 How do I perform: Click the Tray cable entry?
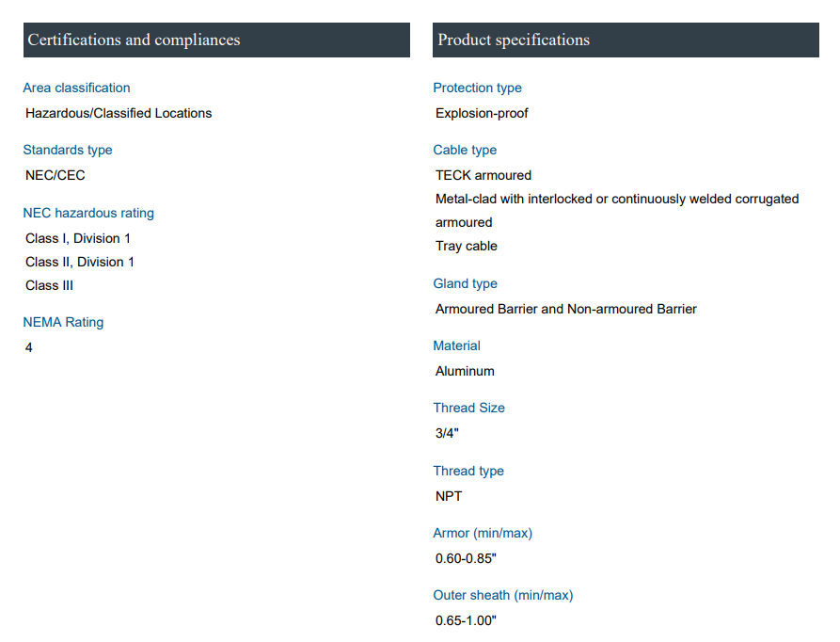click(x=467, y=246)
